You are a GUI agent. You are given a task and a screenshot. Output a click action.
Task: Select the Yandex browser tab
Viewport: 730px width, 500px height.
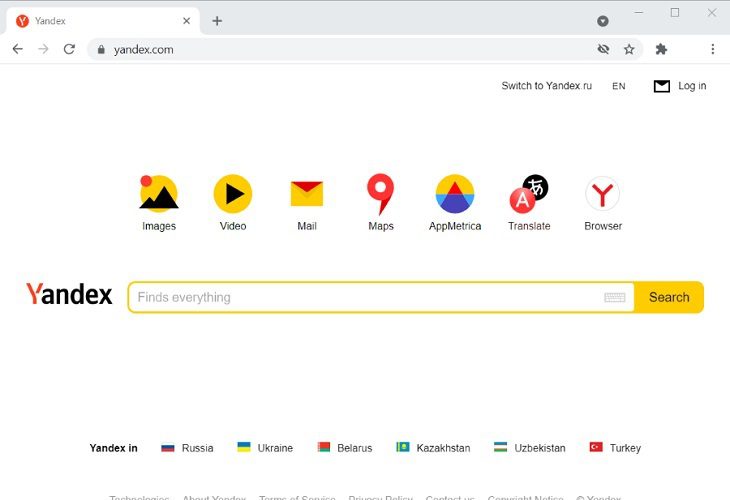102,21
